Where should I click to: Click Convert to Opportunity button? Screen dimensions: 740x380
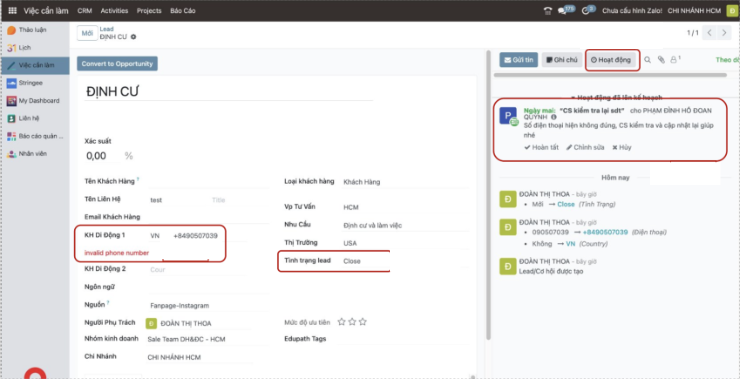117,64
